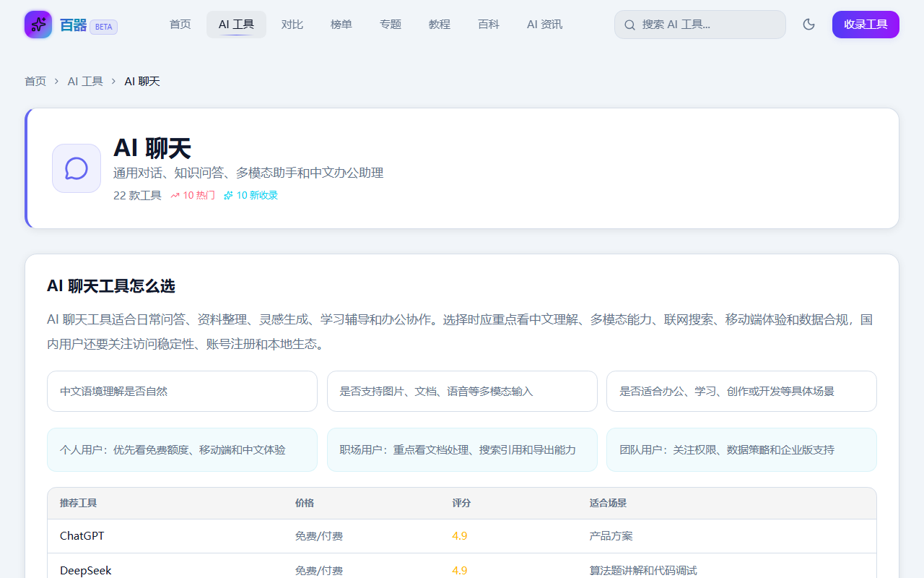Click the 职场用户 advice card
The height and width of the screenshot is (578, 924).
coord(462,450)
